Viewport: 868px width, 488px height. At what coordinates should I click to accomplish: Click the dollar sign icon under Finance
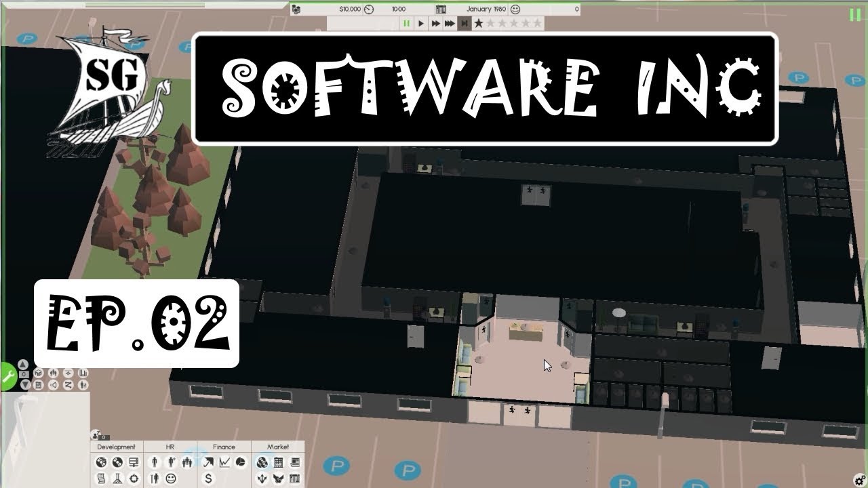coord(208,479)
